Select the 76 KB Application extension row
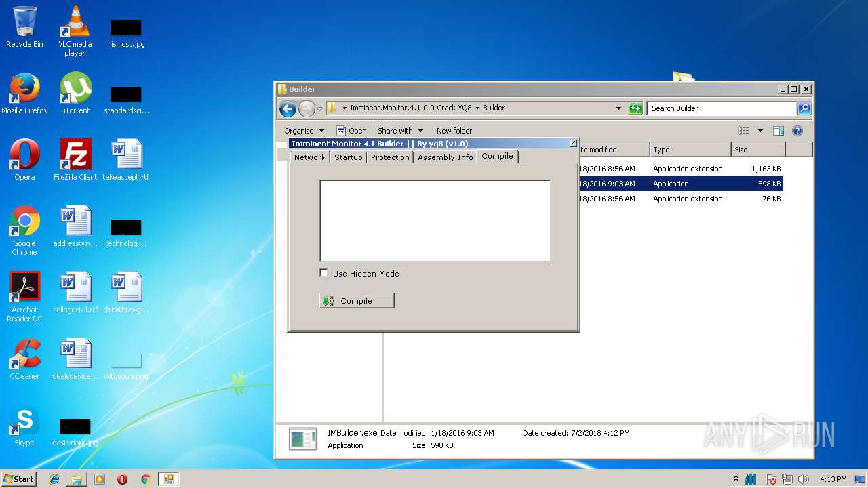This screenshot has width=868, height=488. tap(682, 199)
